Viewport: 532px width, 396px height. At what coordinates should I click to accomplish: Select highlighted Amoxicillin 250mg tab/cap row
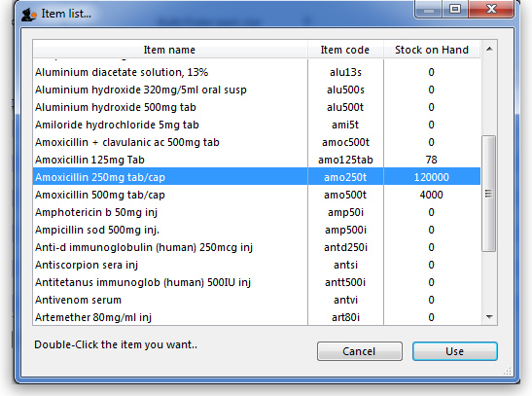point(257,177)
